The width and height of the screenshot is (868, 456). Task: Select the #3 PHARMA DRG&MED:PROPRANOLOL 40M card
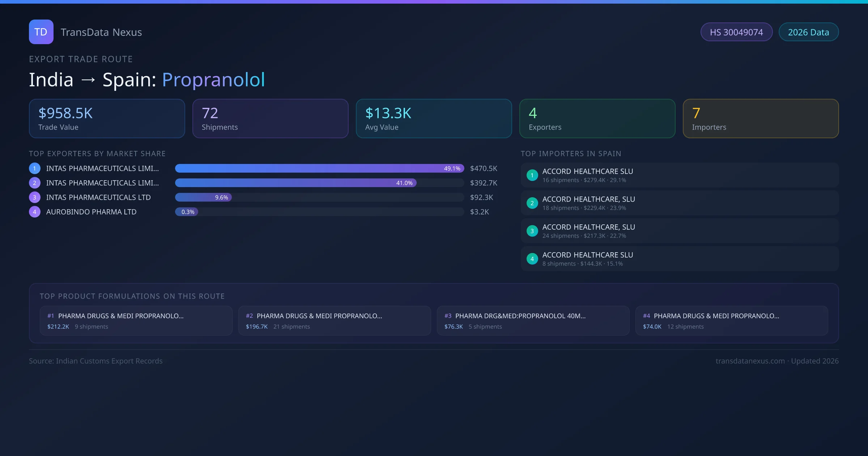[x=533, y=320]
